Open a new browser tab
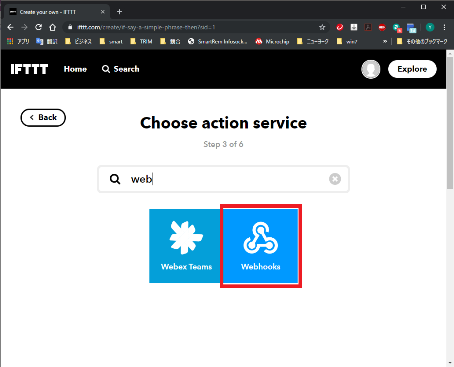Image resolution: width=454 pixels, height=367 pixels. point(119,12)
